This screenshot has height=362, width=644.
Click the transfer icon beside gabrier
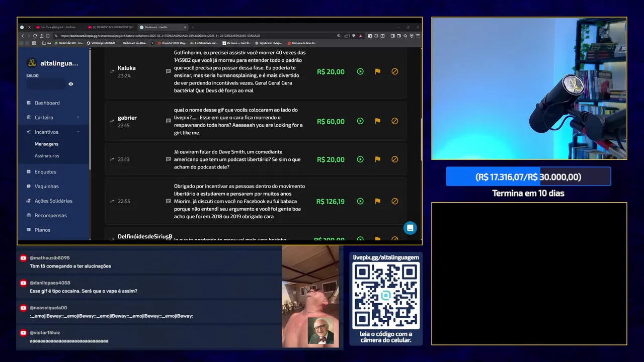[112, 121]
